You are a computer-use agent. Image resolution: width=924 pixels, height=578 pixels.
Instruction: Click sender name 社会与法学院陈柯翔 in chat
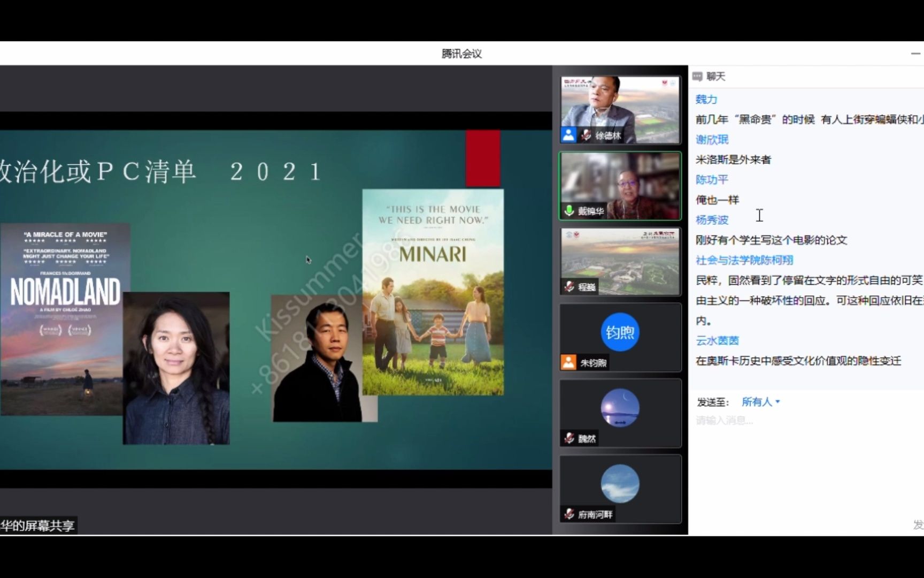click(744, 260)
